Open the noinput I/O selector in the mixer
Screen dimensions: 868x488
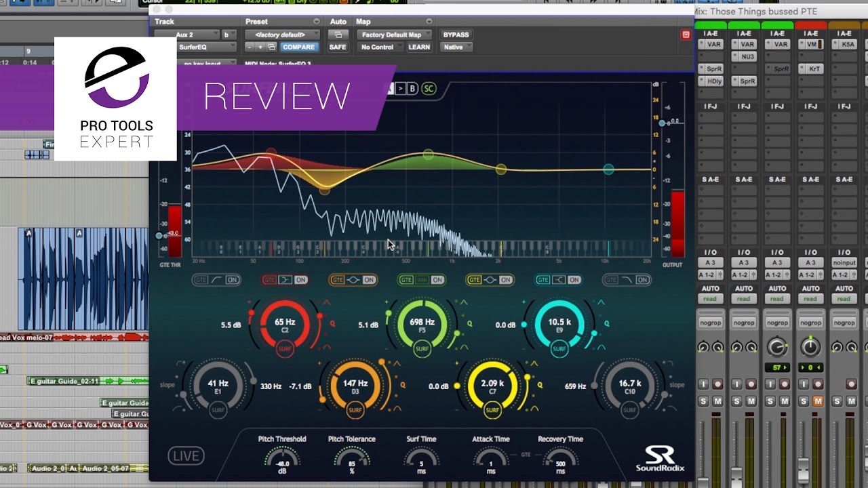[844, 263]
